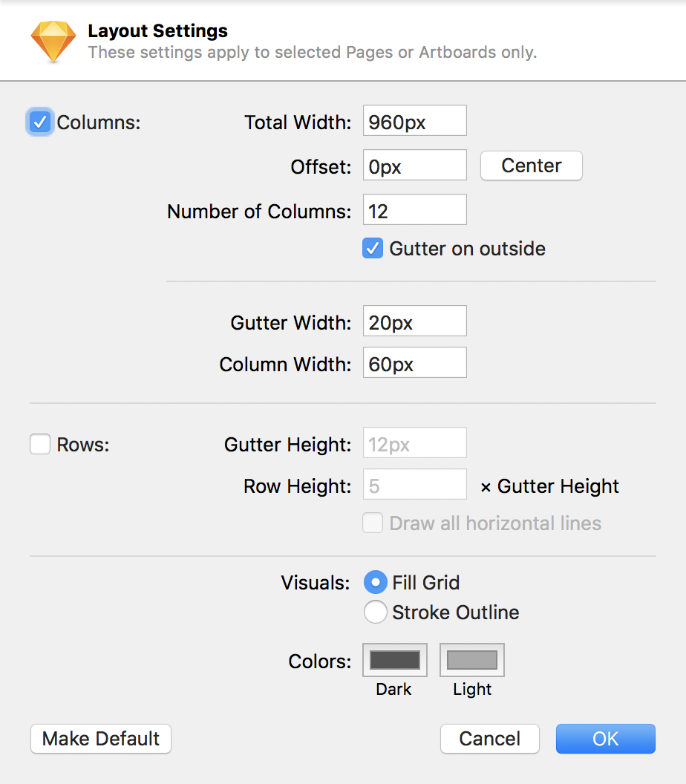Select the Fill Grid radio button
The height and width of the screenshot is (784, 686).
click(x=376, y=582)
